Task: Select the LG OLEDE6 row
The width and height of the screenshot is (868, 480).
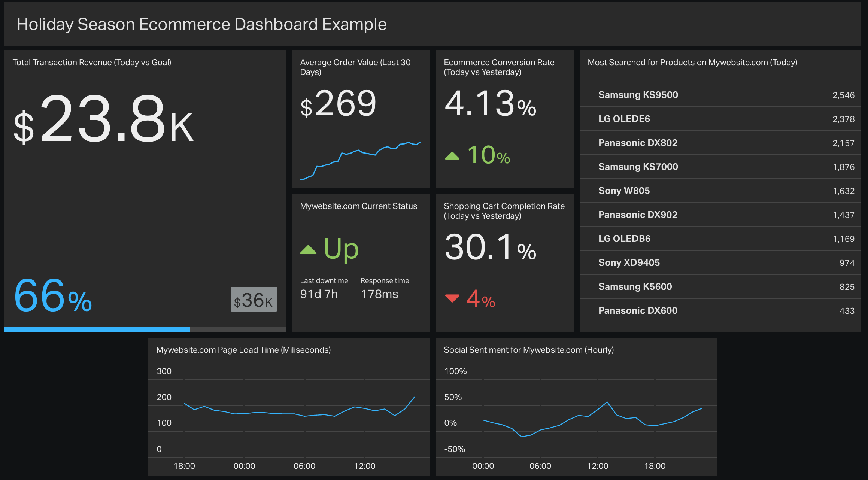Action: (720, 119)
